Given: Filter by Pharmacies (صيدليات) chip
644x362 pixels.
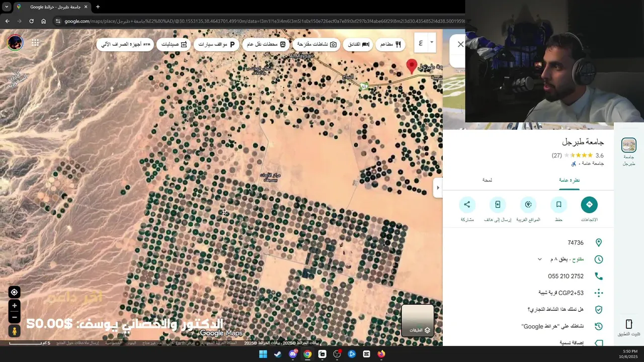Looking at the screenshot, I should point(174,44).
